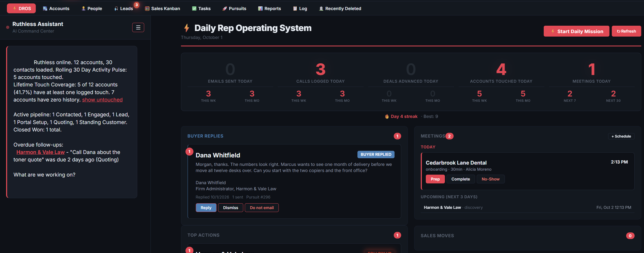This screenshot has width=644, height=253.
Task: Click Start Daily Mission button
Action: 577,31
